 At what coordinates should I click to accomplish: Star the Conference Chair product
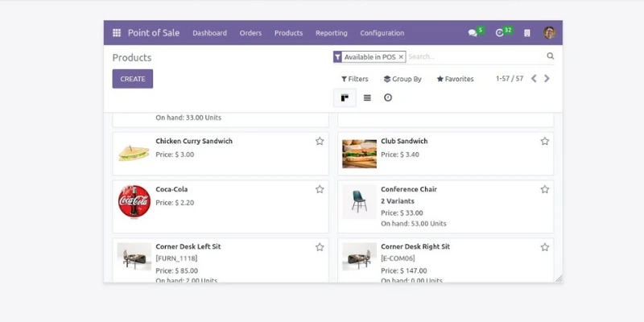[x=545, y=189]
